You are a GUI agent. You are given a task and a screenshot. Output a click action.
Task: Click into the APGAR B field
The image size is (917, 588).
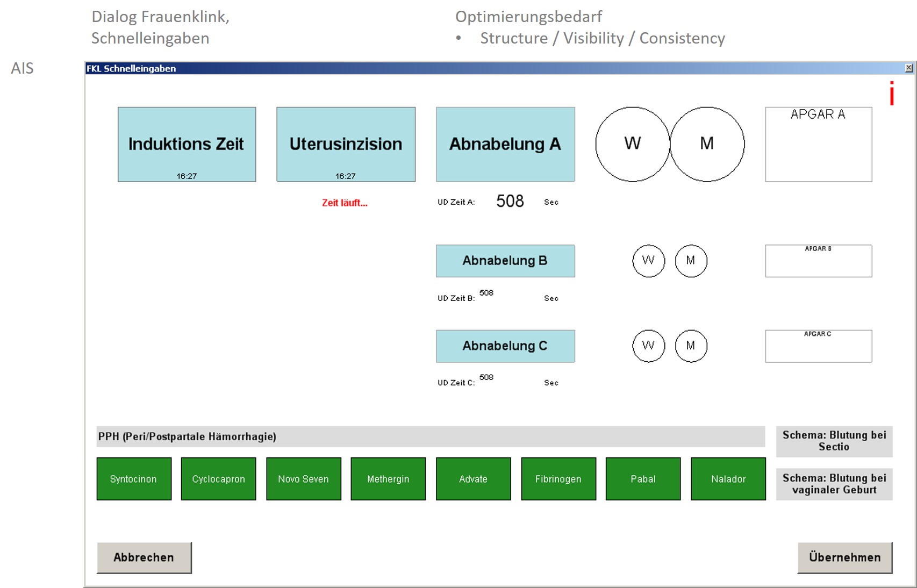click(818, 263)
